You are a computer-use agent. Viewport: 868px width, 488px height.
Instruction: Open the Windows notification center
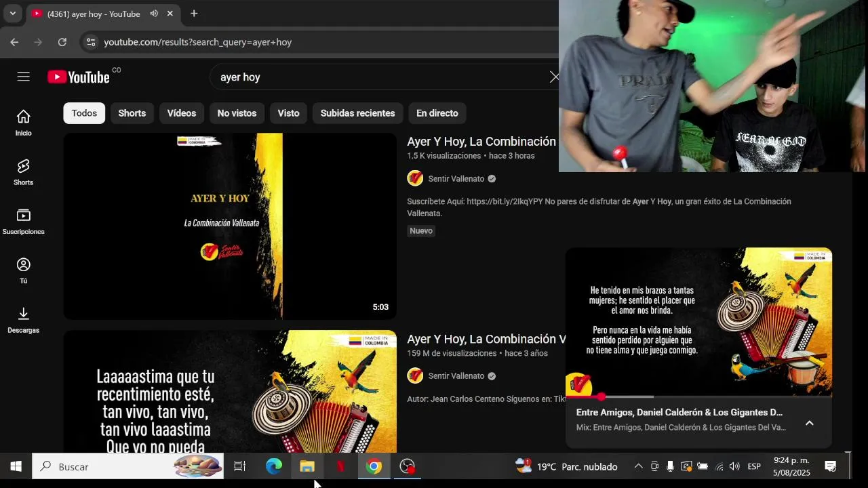(x=830, y=466)
